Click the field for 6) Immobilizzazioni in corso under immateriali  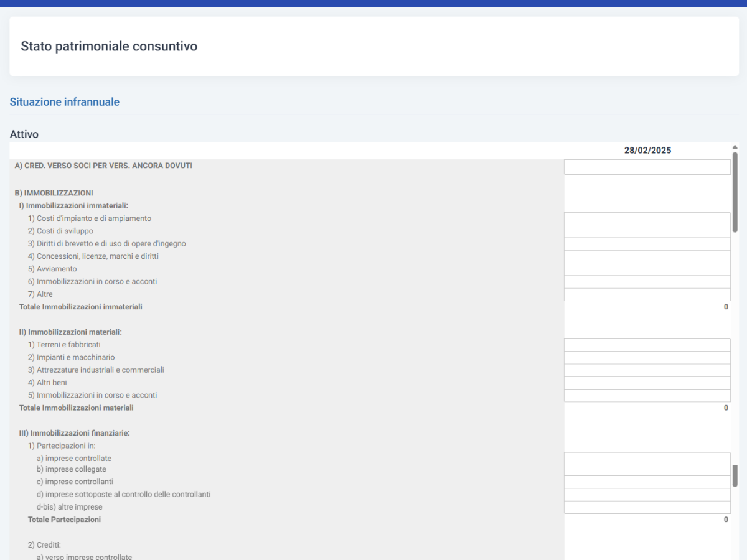coord(647,282)
